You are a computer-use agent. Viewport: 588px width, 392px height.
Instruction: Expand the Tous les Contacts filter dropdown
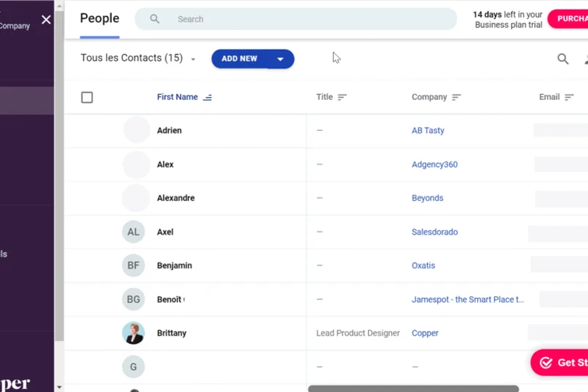pos(193,60)
